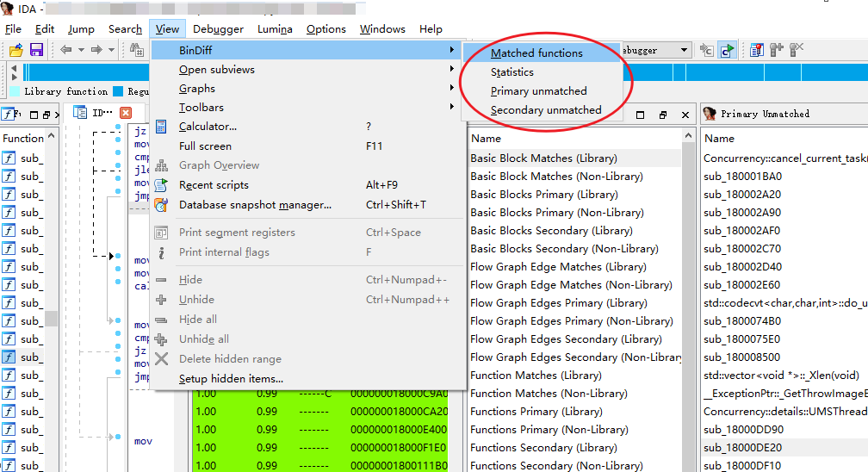The width and height of the screenshot is (868, 472).
Task: Open the back arrow history dropdown
Action: (81, 50)
